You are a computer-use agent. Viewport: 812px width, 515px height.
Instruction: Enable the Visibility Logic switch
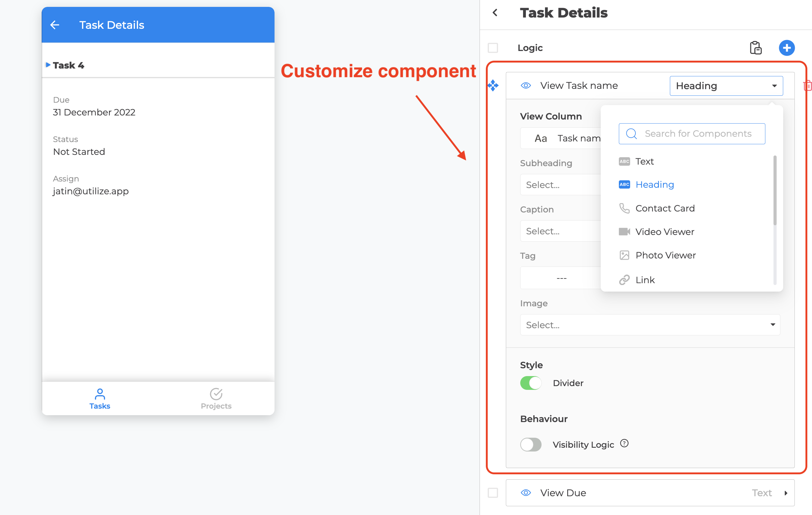[531, 445]
